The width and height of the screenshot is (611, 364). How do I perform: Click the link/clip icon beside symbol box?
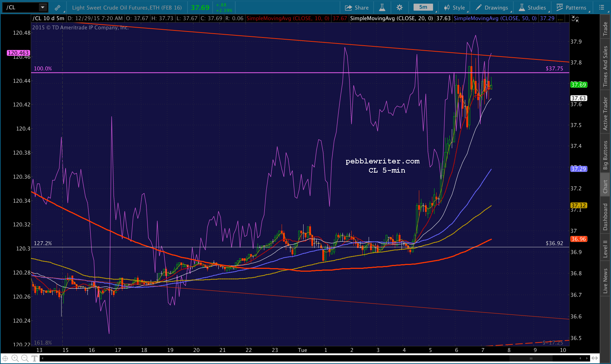(x=57, y=7)
